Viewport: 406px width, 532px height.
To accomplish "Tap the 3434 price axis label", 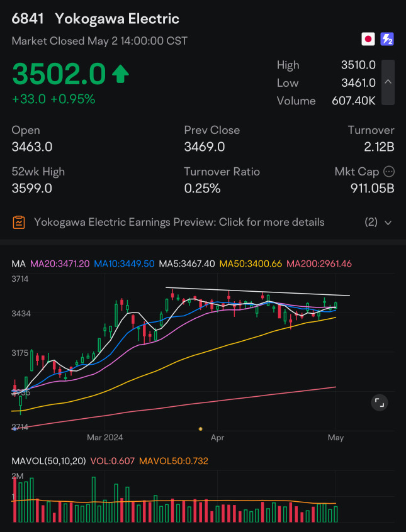I will coord(21,314).
